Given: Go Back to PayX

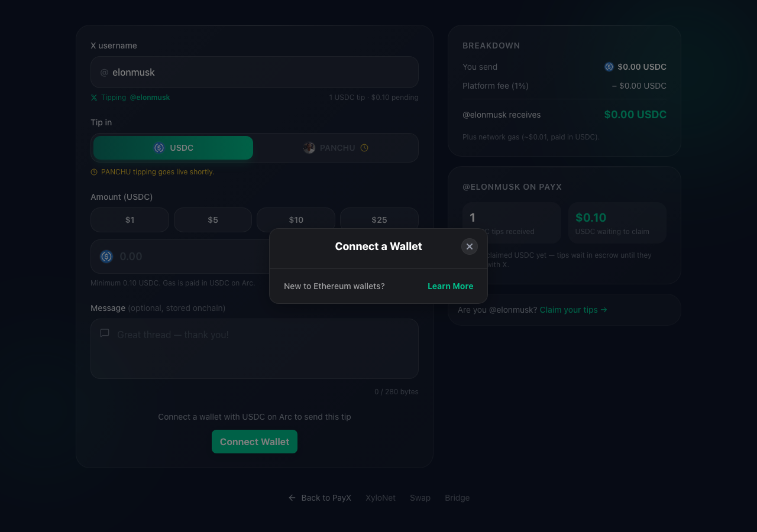Looking at the screenshot, I should tap(320, 498).
